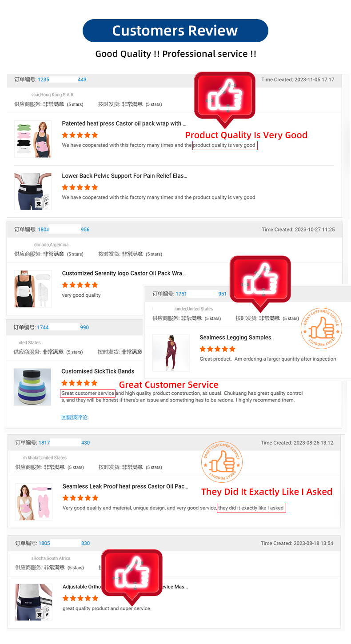This screenshot has height=644, width=351.
Task: Click the pink Seamless Leak Proof castor pack thumbnail
Action: 34,502
